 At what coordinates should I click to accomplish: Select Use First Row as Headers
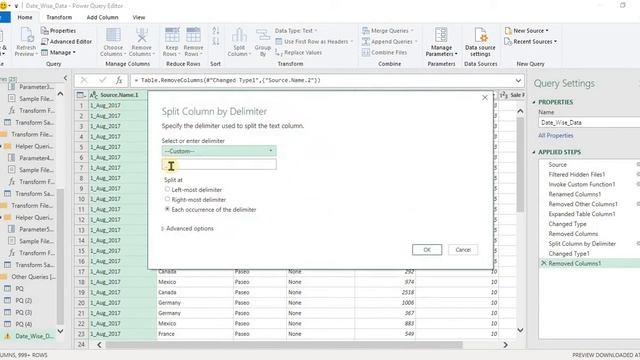pyautogui.click(x=314, y=42)
